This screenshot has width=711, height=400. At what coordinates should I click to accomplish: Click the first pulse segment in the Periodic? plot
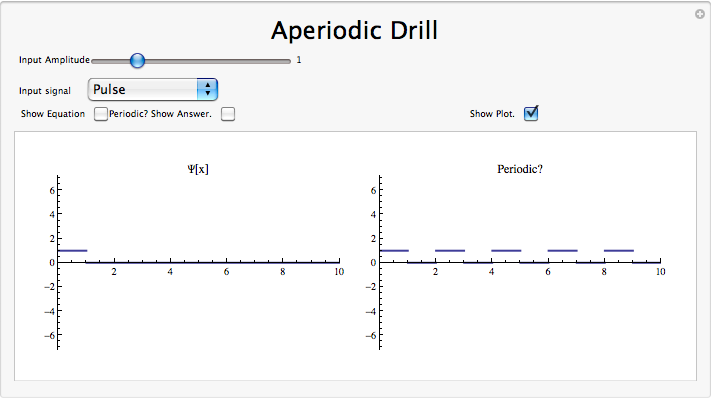point(394,250)
